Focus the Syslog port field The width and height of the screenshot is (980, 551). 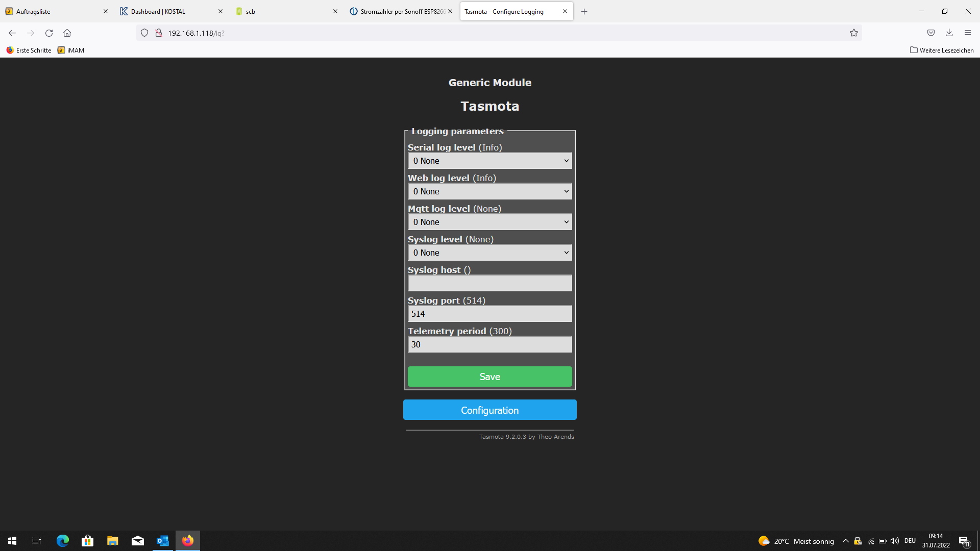(490, 314)
